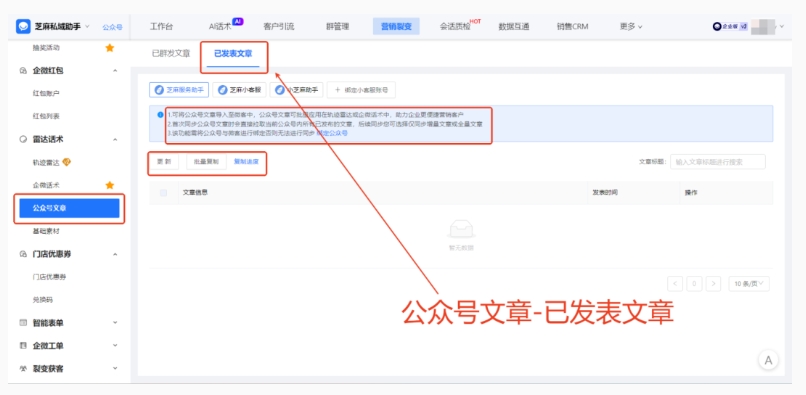Click the 企微红包 section icon
The height and width of the screenshot is (395, 806).
point(23,70)
